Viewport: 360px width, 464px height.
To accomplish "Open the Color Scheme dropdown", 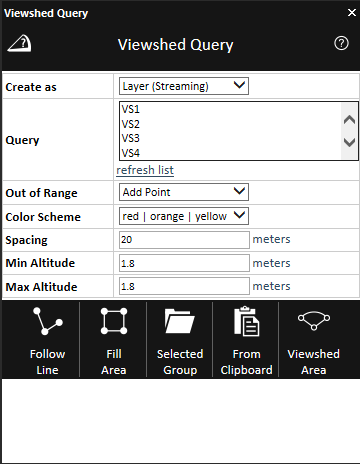I will point(184,216).
